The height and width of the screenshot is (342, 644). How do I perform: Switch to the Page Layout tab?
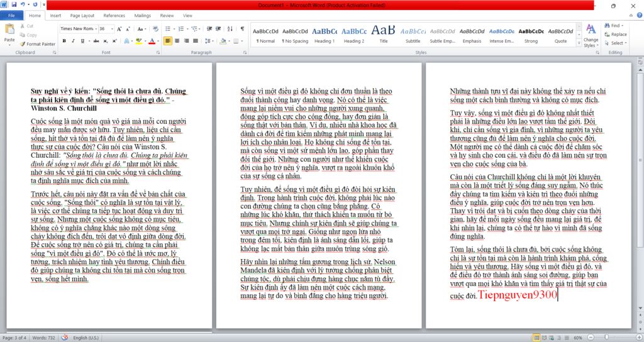(82, 15)
